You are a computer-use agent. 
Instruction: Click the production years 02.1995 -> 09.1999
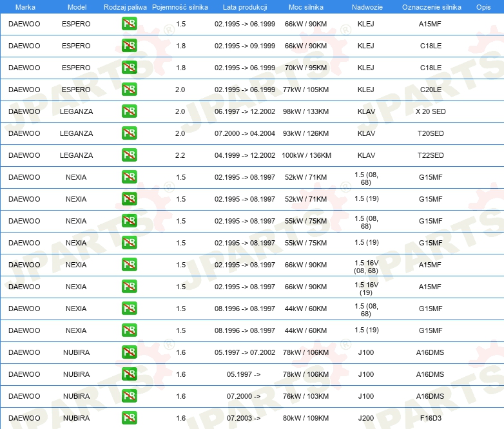245,46
